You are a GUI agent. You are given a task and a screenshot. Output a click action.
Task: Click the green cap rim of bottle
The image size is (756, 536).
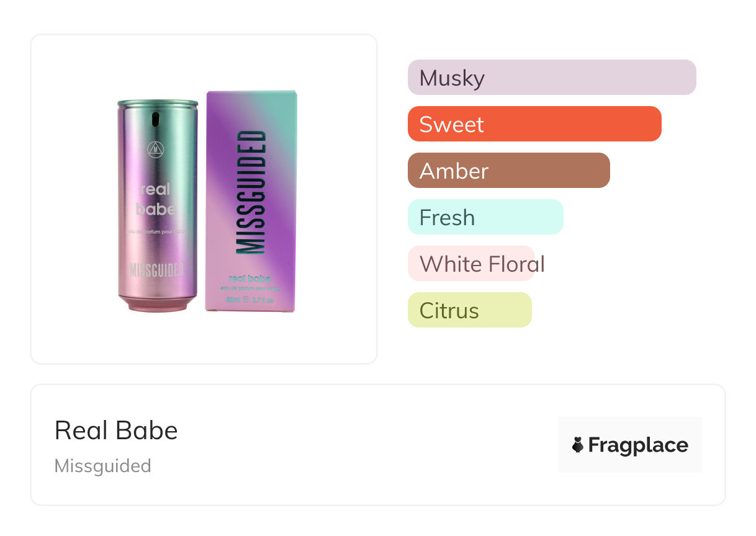pos(158,103)
